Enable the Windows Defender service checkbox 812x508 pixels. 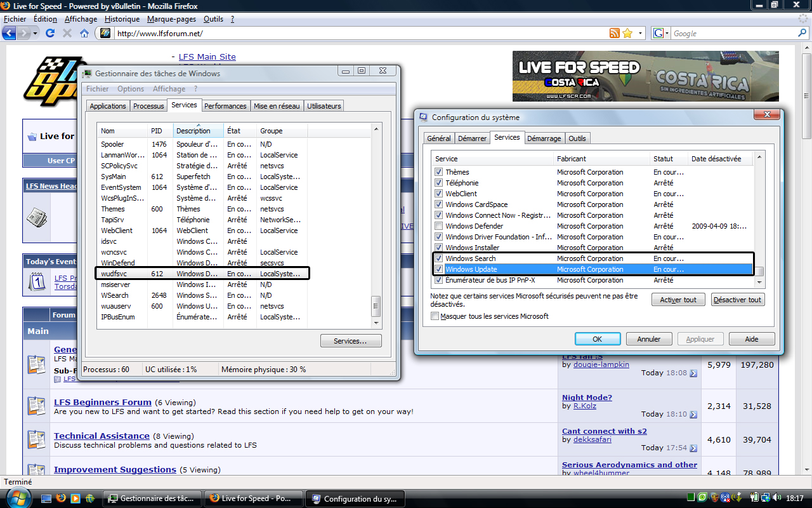[438, 226]
